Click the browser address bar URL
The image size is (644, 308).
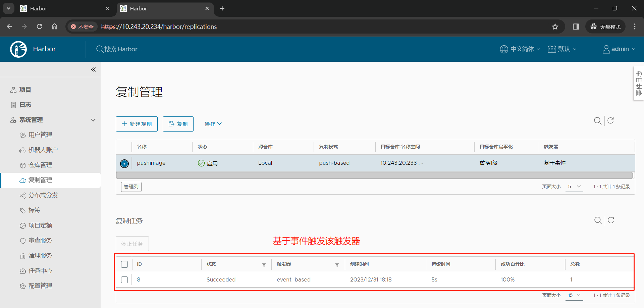[x=159, y=27]
